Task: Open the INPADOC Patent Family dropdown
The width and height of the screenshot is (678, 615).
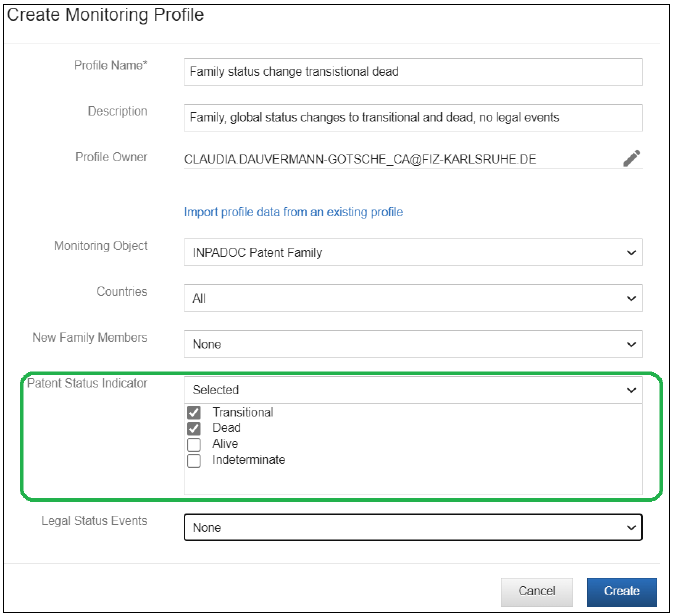Action: tap(413, 252)
